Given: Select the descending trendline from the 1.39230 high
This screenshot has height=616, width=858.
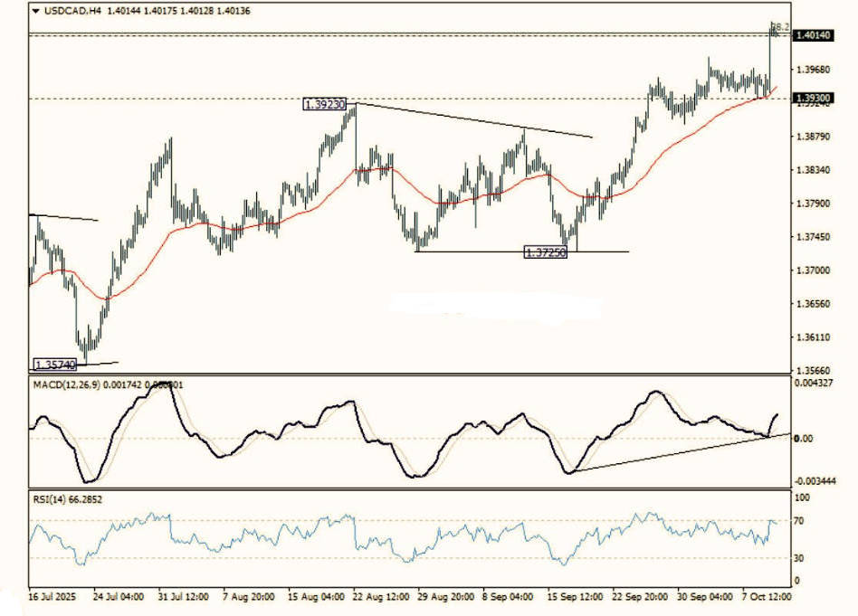Looking at the screenshot, I should pos(471,120).
